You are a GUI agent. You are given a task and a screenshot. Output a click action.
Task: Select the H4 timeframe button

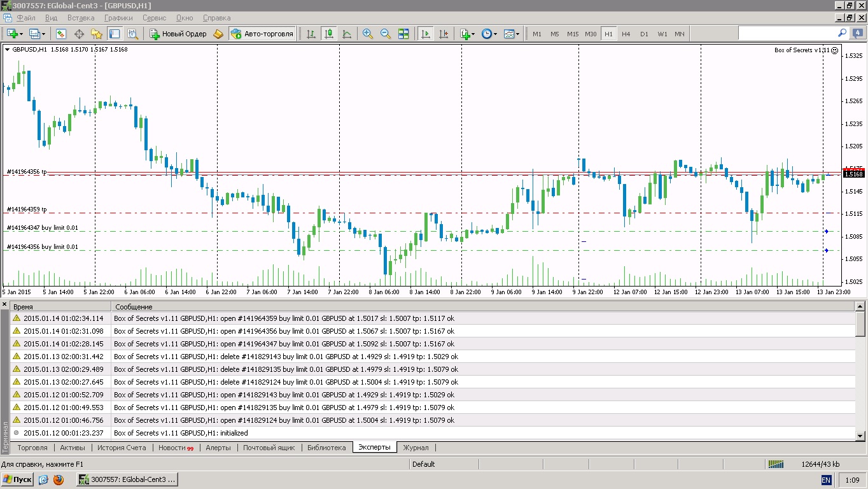click(x=626, y=34)
